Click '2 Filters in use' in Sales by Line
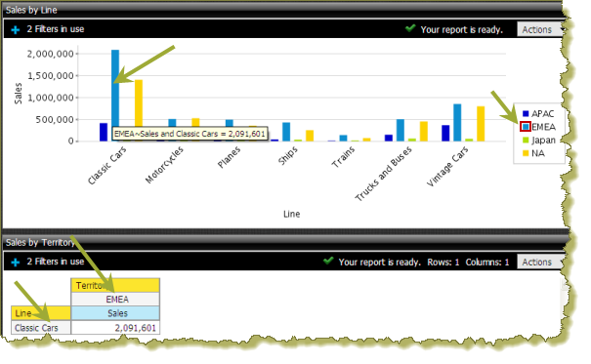The image size is (591, 364). click(x=56, y=29)
